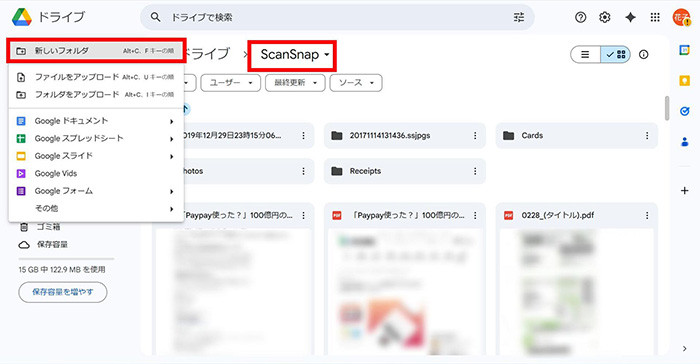
Task: Select Google スライド menu item
Action: [96, 156]
